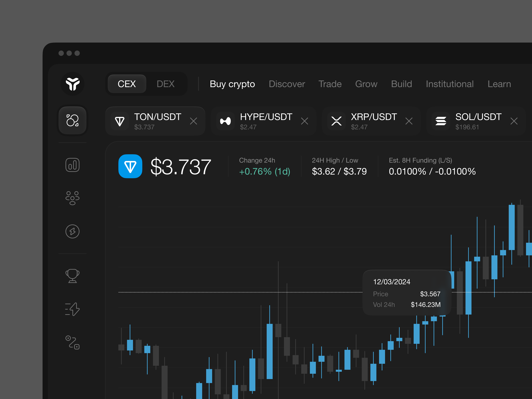Screen dimensions: 532x399
Task: Click the exchange logo in the top corner
Action: pyautogui.click(x=72, y=84)
